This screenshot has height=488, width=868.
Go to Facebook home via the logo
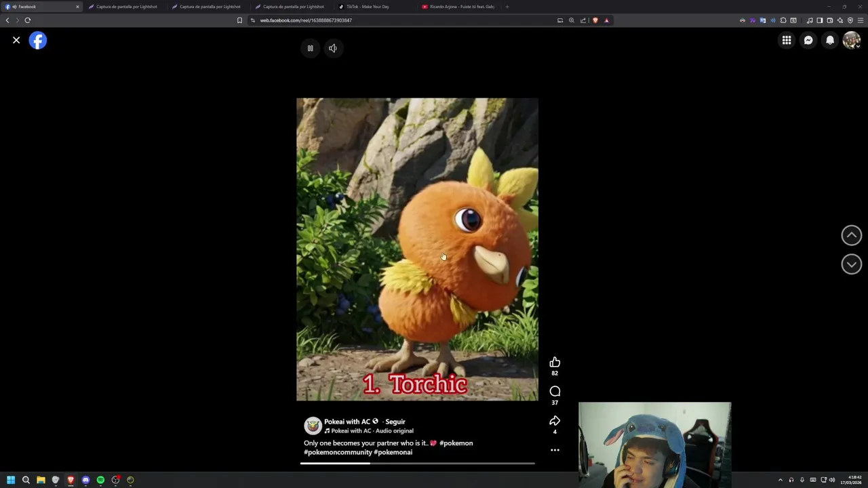pyautogui.click(x=38, y=41)
